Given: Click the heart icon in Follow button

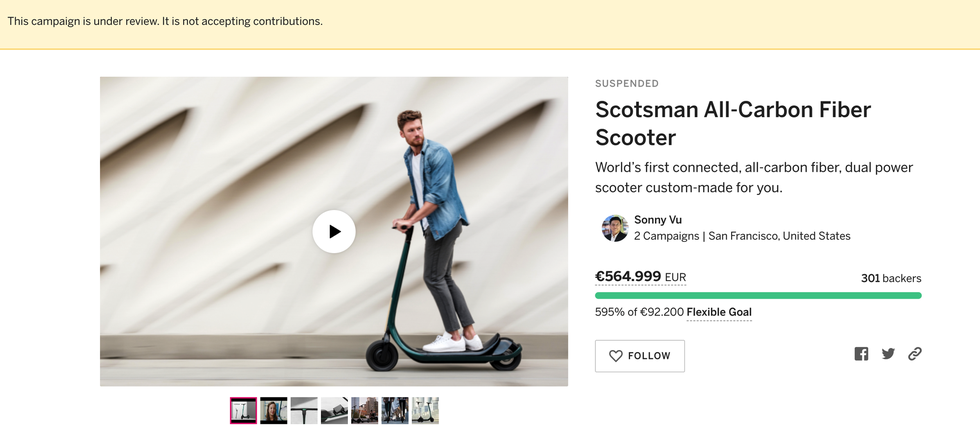Looking at the screenshot, I should pos(616,356).
